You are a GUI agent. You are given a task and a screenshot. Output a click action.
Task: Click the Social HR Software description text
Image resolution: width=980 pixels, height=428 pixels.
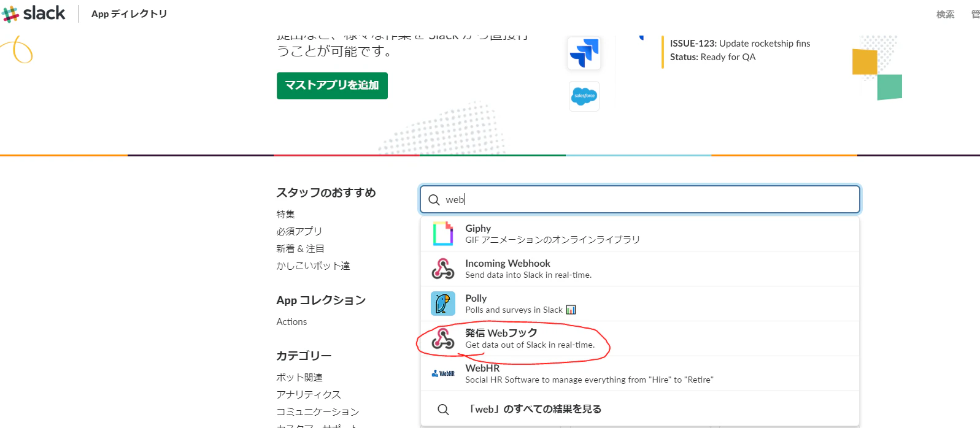[x=589, y=380]
